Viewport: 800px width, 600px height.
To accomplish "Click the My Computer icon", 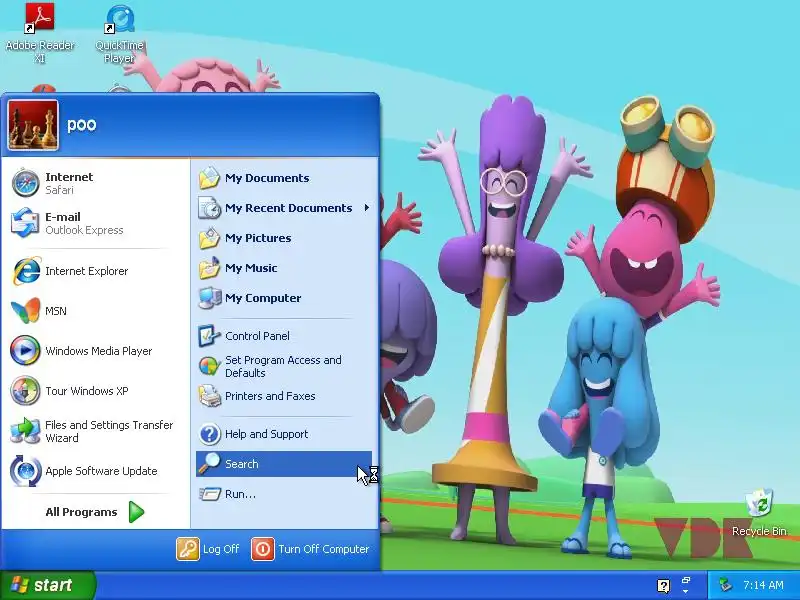I will [209, 298].
